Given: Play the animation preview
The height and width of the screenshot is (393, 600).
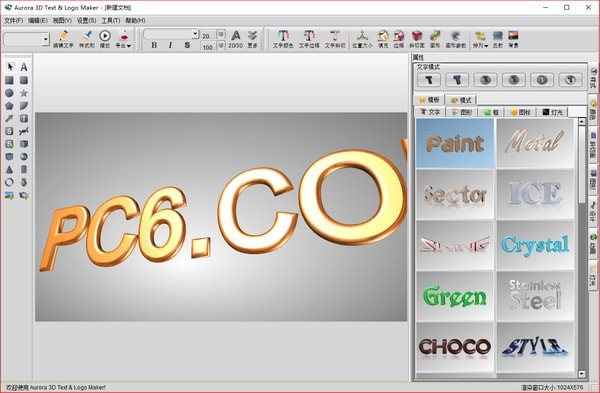Looking at the screenshot, I should click(105, 39).
